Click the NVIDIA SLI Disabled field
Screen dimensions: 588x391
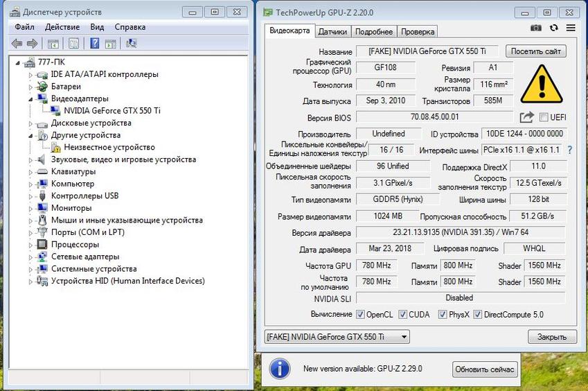point(461,298)
